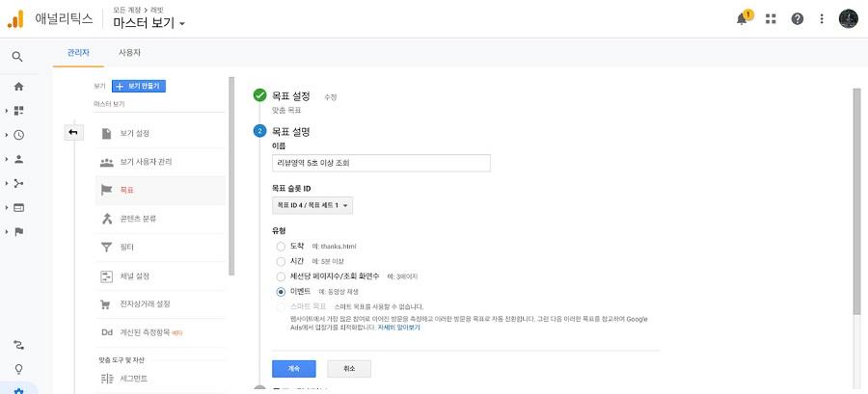This screenshot has width=868, height=394.
Task: Open the Admin gear icon
Action: pos(19,391)
